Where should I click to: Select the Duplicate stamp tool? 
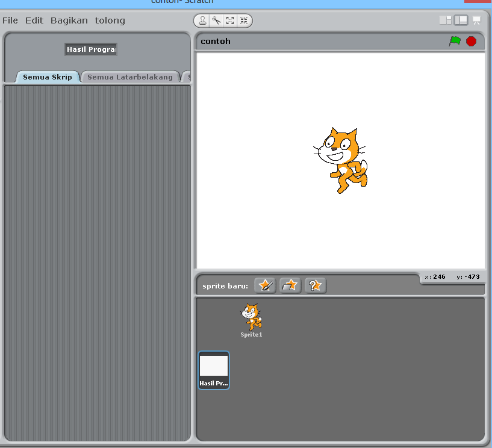(202, 20)
